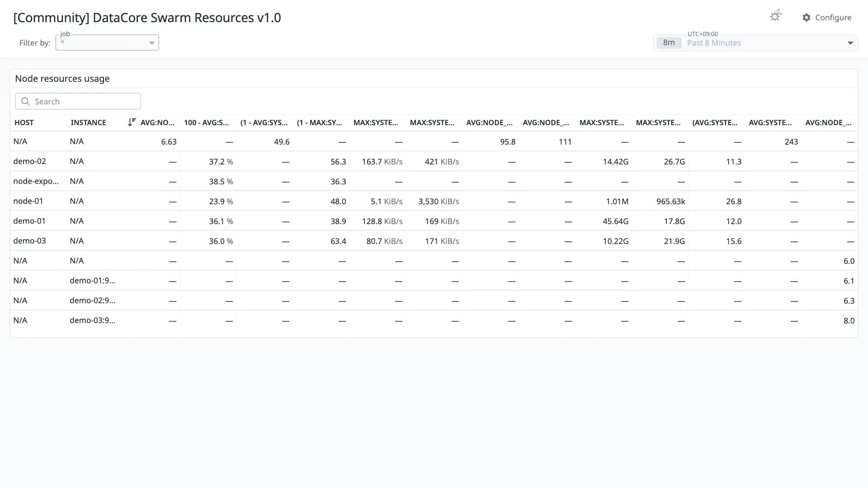
Task: Click the 49.6 value
Action: click(x=282, y=142)
